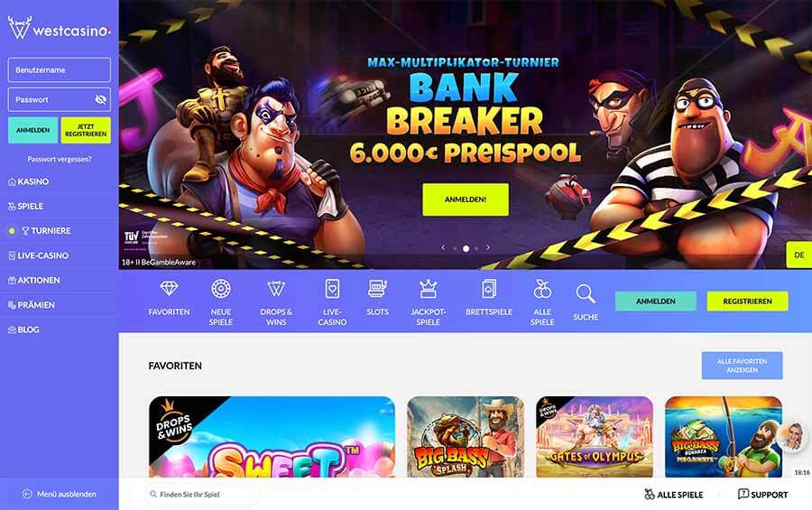812x510 pixels.
Task: Open the DE language selector
Action: 799,255
